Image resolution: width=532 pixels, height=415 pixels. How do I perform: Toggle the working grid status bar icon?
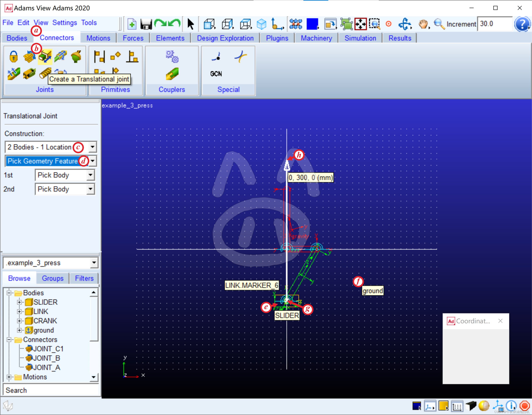point(457,406)
